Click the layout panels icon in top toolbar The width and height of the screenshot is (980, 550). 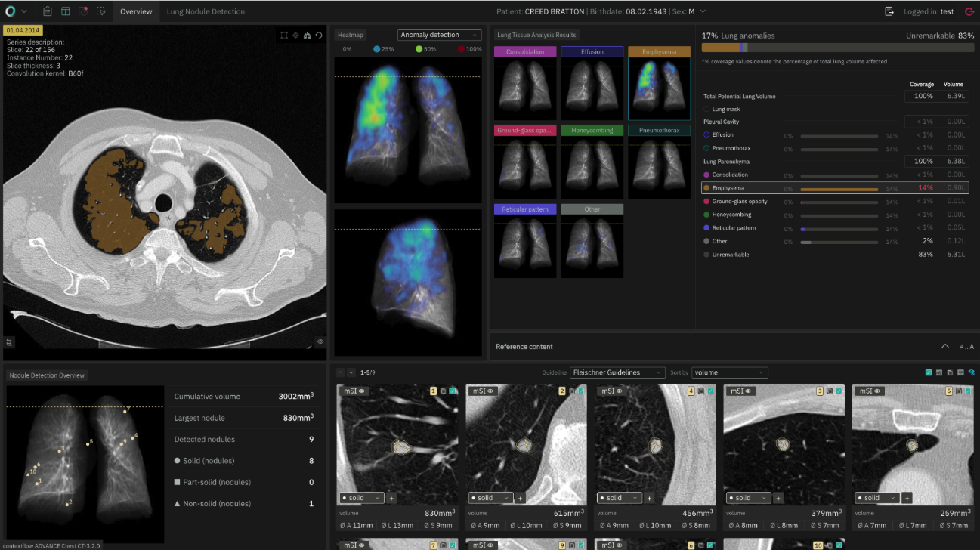point(66,11)
